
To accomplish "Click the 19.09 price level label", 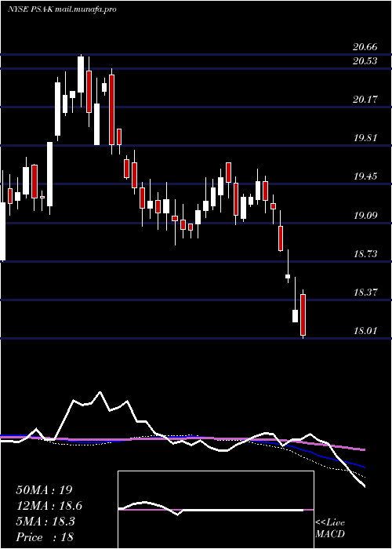I will 365,216.
